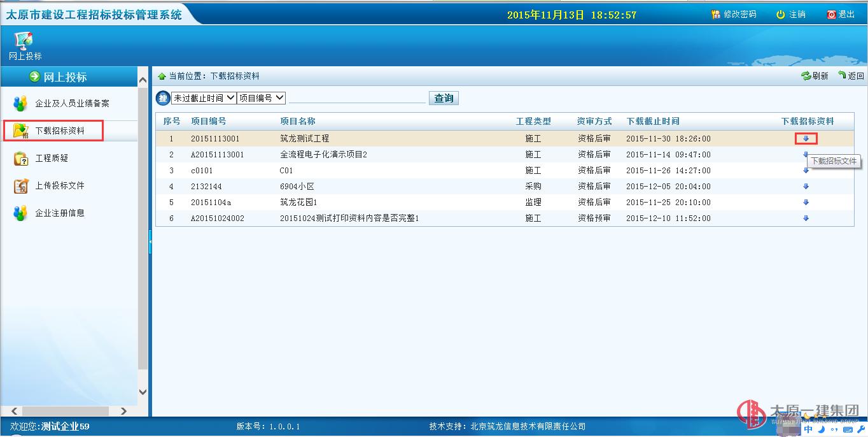
Task: Open the 项目编号 search field dropdown
Action: pyautogui.click(x=262, y=98)
